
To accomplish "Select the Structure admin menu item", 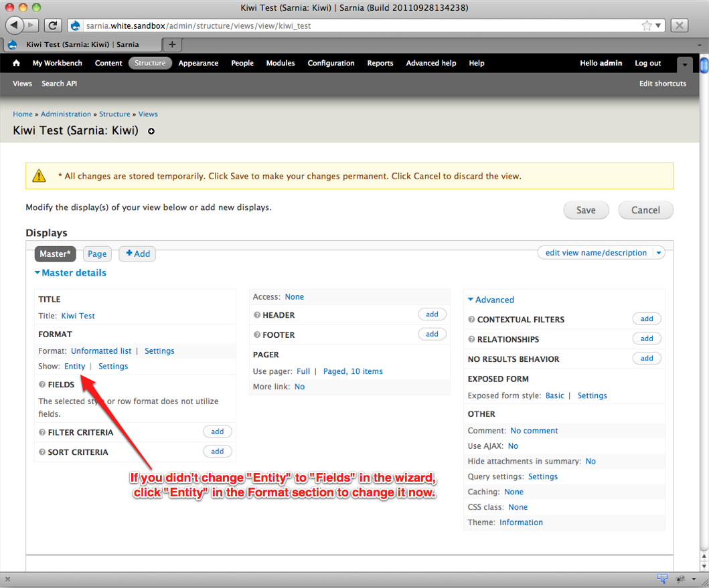I will pyautogui.click(x=150, y=64).
